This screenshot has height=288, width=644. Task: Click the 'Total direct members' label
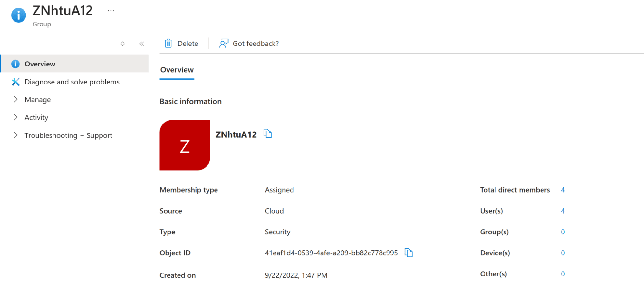[515, 190]
